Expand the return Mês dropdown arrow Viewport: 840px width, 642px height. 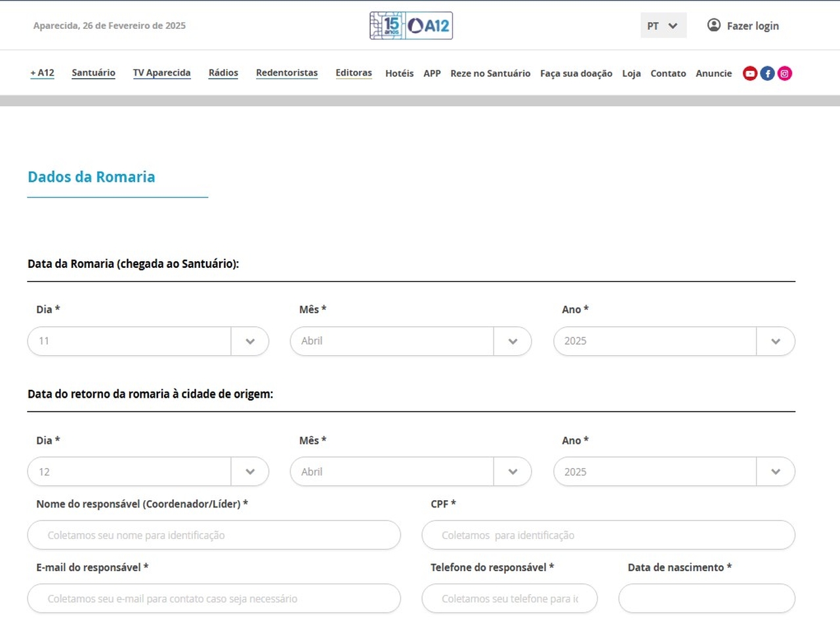(x=513, y=472)
